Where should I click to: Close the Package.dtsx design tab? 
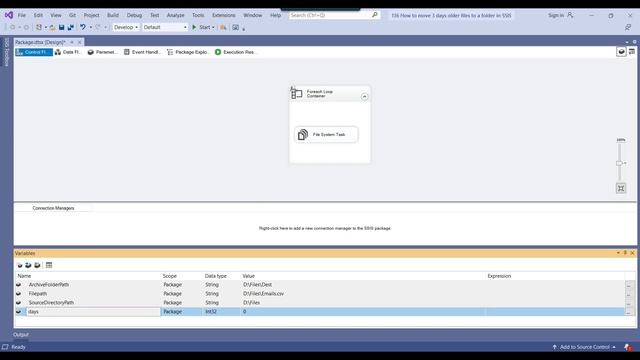pos(80,42)
